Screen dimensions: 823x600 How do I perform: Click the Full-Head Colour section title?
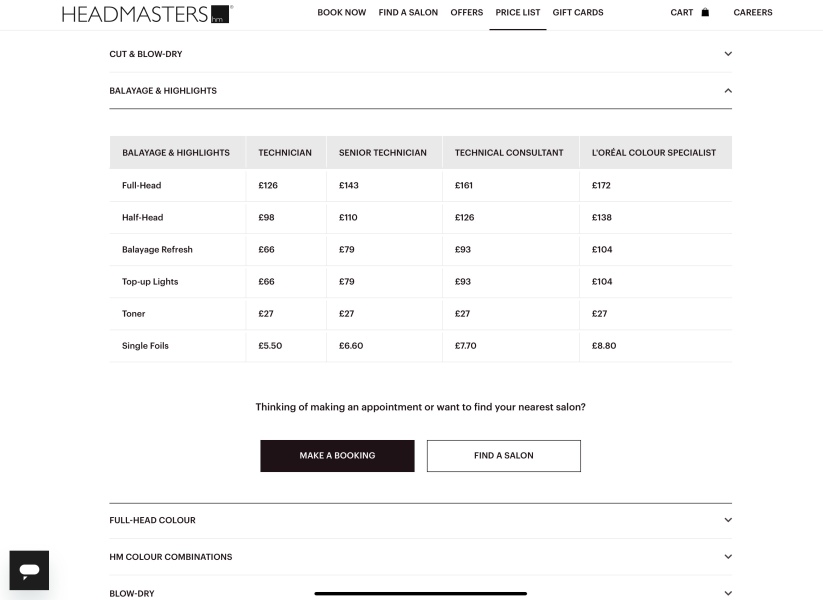[x=152, y=520]
